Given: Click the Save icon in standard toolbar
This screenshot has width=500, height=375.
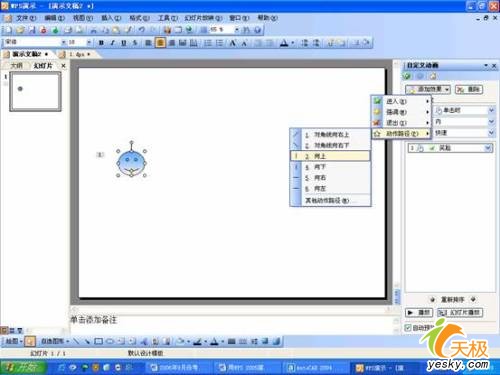Looking at the screenshot, I should pyautogui.click(x=32, y=30).
